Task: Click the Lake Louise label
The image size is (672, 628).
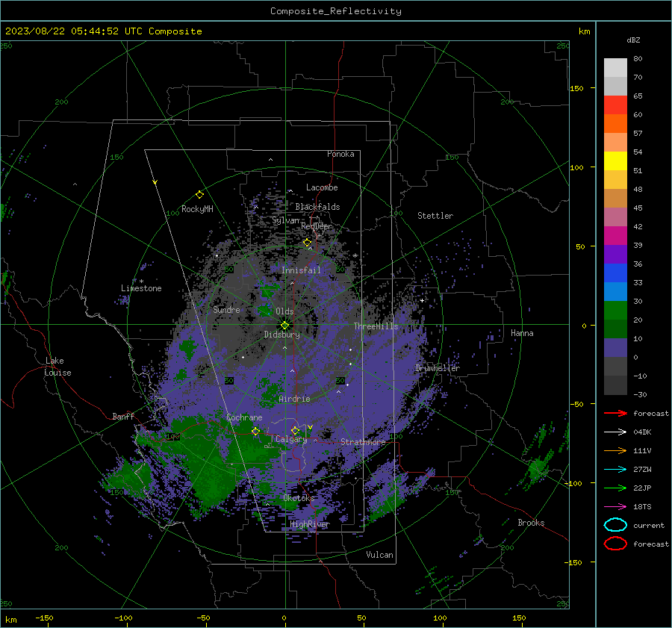Action: pyautogui.click(x=57, y=367)
